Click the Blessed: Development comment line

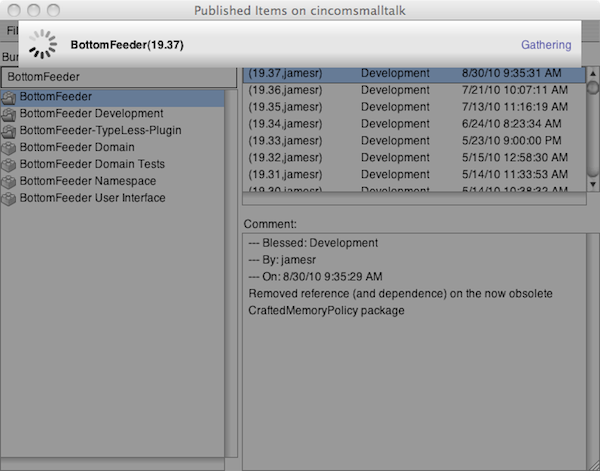click(313, 243)
